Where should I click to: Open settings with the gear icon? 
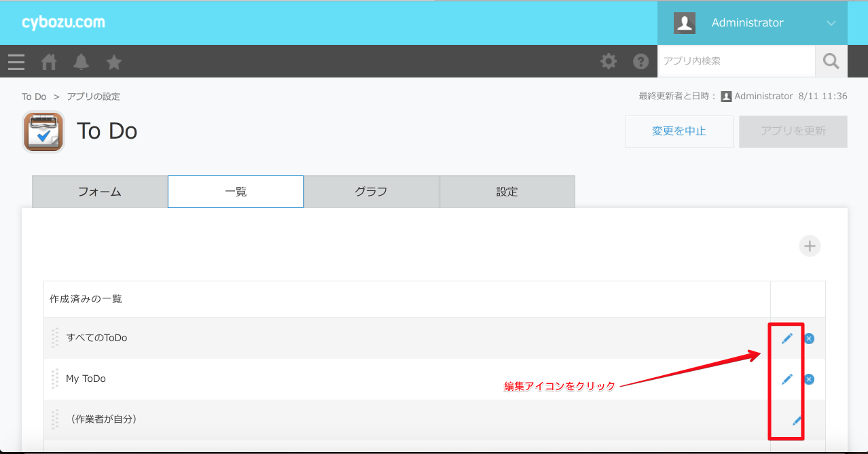608,61
